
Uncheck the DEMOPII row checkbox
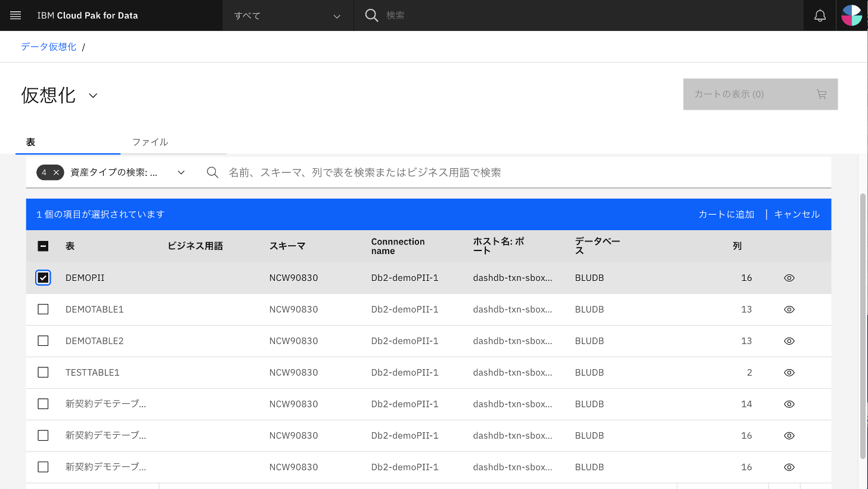click(x=43, y=277)
